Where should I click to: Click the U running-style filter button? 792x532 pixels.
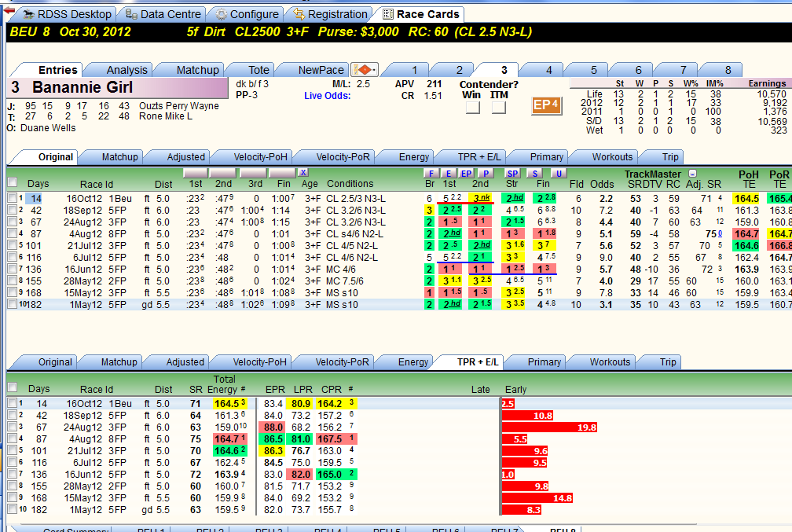(558, 174)
